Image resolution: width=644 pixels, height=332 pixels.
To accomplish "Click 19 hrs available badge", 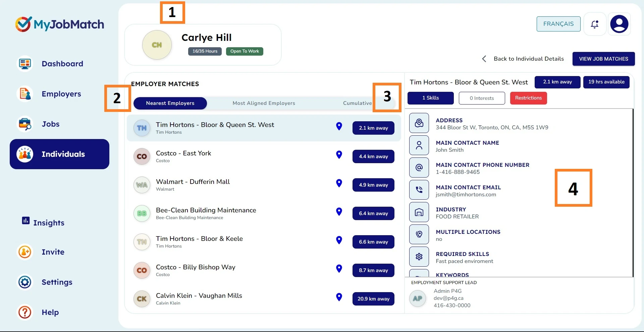I will coord(606,82).
